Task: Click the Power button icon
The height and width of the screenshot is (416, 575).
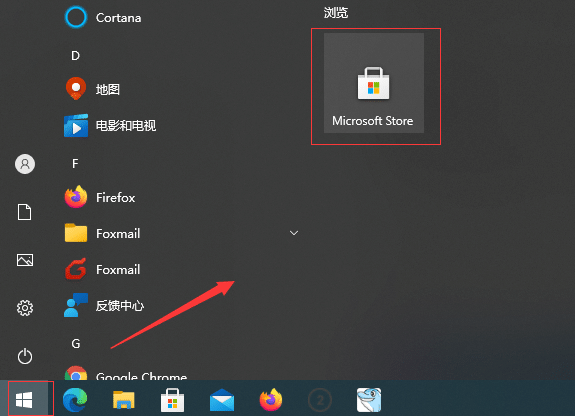Action: [x=25, y=356]
